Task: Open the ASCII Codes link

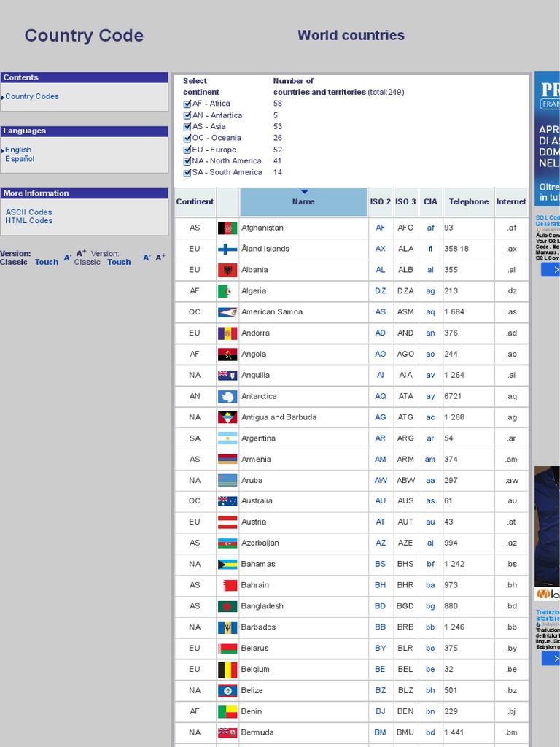Action: pos(28,212)
